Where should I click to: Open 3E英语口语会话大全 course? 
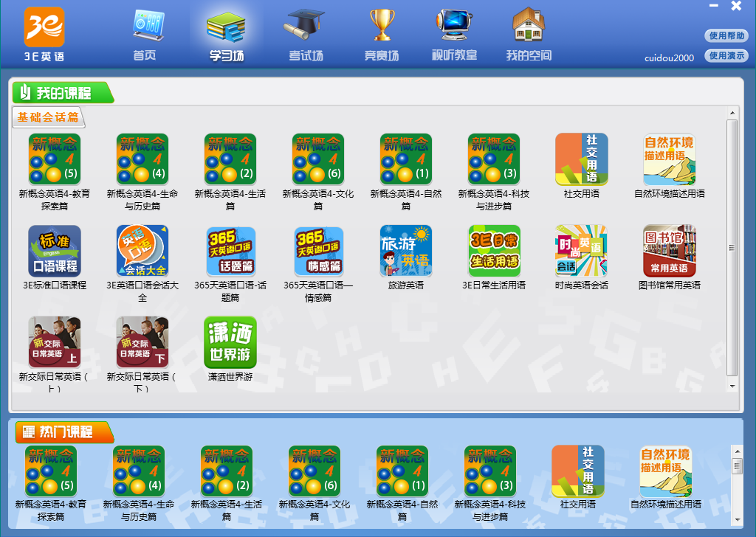coord(142,252)
